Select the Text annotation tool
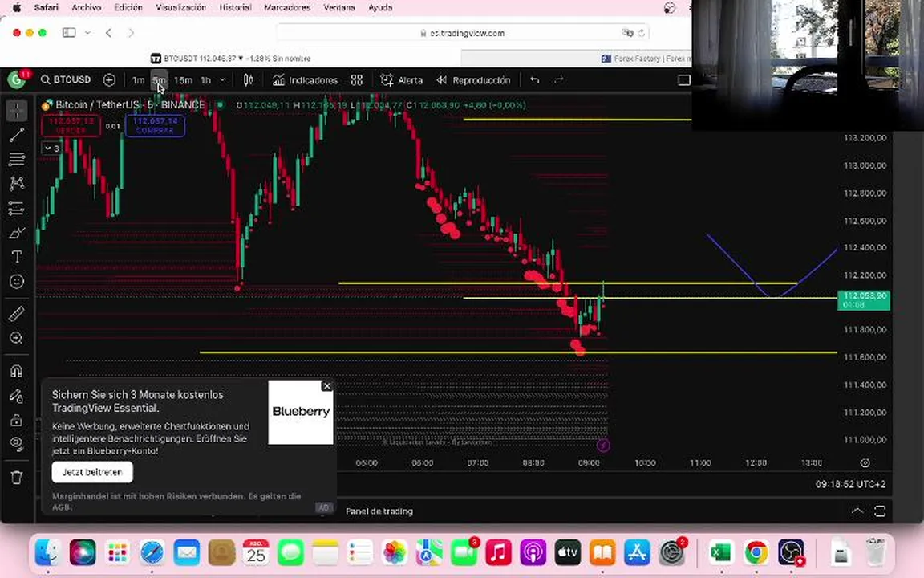 [17, 257]
